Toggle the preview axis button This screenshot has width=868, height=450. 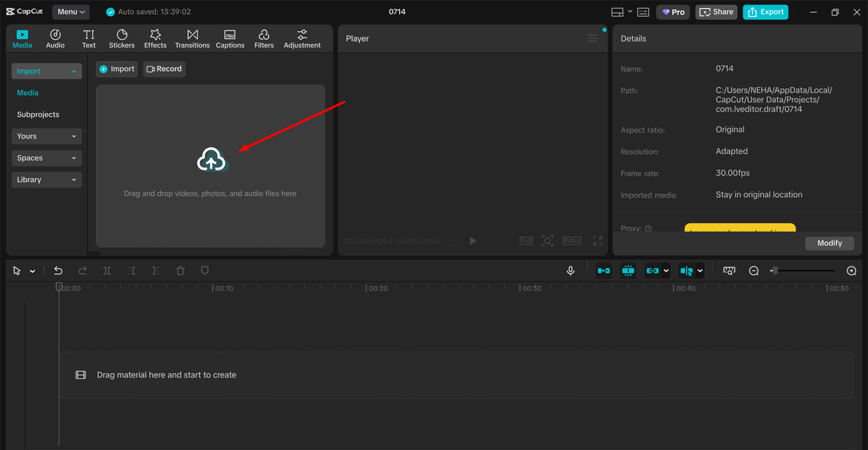coord(686,271)
